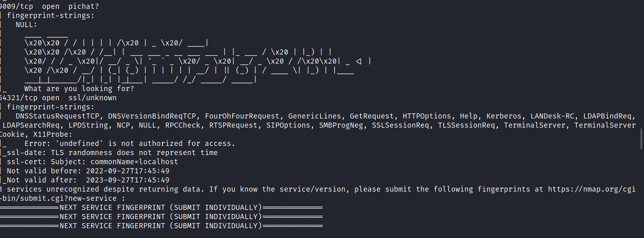This screenshot has height=238, width=644.
Task: Click the 'FourOhFourRequest' probe name
Action: [242, 116]
